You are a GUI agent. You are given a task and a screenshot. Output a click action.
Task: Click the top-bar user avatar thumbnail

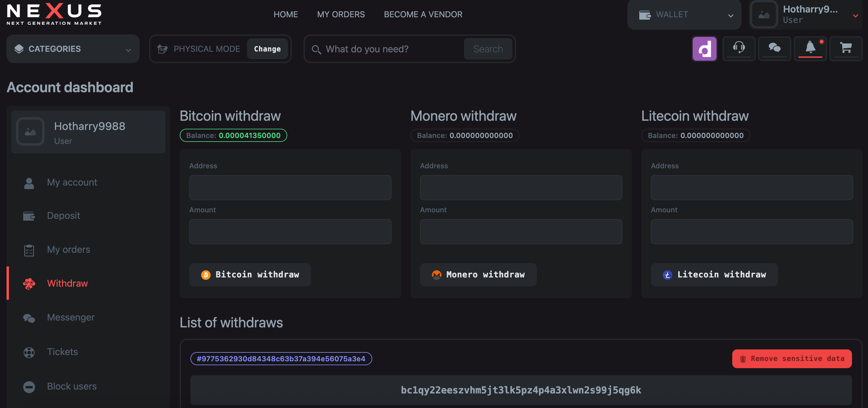pyautogui.click(x=764, y=15)
